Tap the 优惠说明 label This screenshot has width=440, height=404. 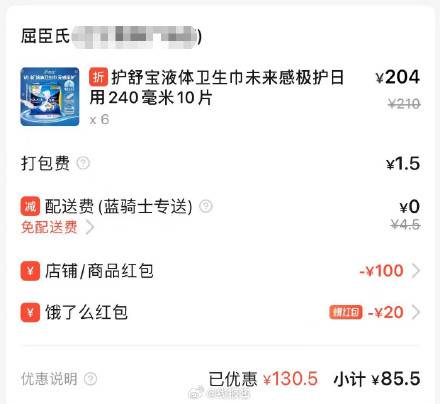(49, 379)
